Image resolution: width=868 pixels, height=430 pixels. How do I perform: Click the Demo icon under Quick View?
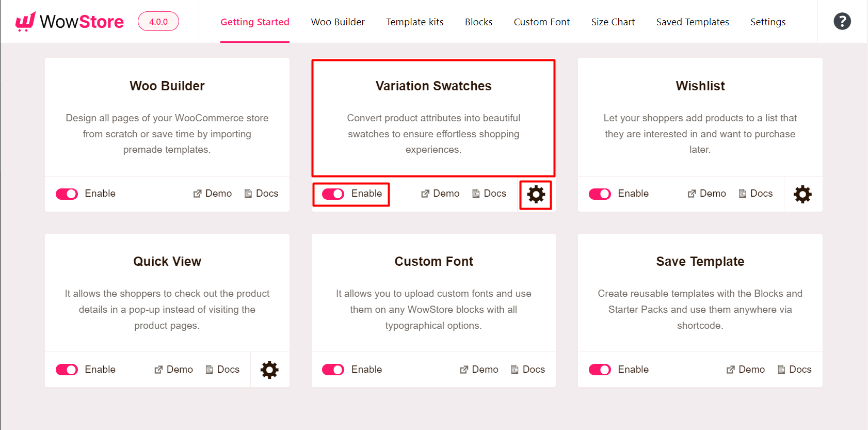[158, 369]
